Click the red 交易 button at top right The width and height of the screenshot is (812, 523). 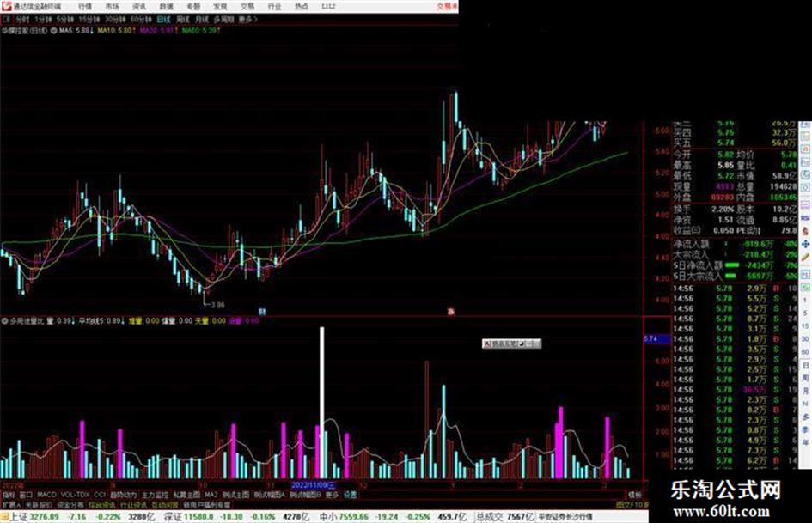click(x=447, y=7)
